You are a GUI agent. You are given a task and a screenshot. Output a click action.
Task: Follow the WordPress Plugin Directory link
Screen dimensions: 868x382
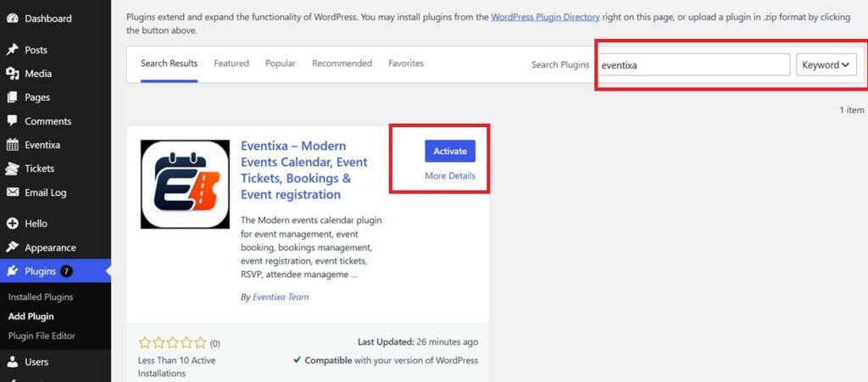point(545,17)
